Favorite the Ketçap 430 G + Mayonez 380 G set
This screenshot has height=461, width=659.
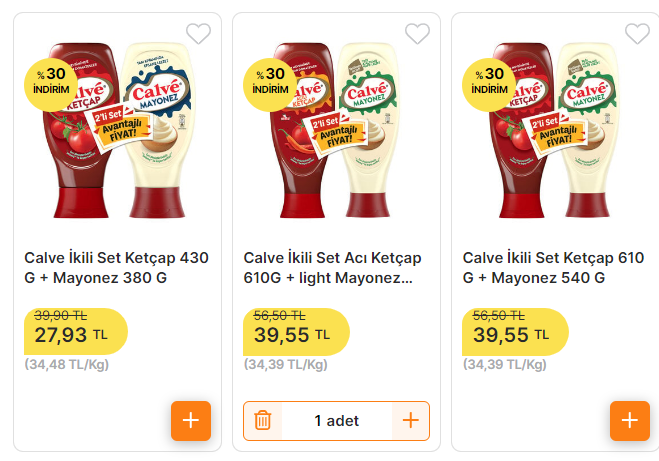point(199,34)
